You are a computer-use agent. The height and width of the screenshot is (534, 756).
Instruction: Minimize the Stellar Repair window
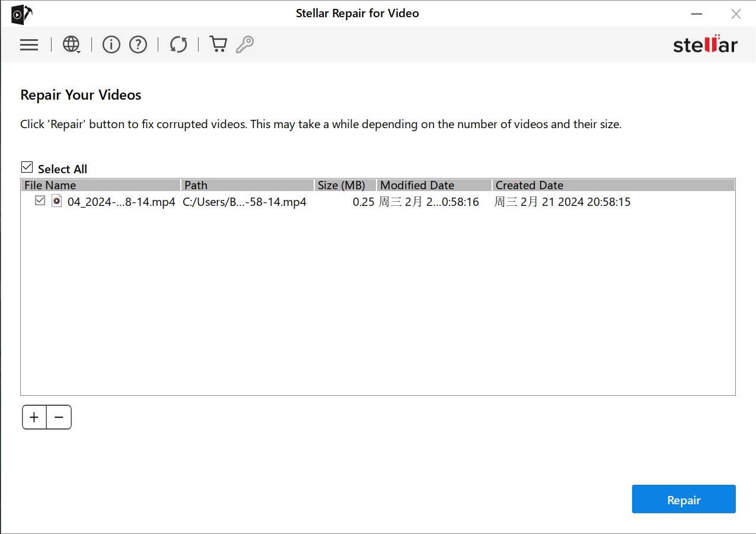(697, 14)
